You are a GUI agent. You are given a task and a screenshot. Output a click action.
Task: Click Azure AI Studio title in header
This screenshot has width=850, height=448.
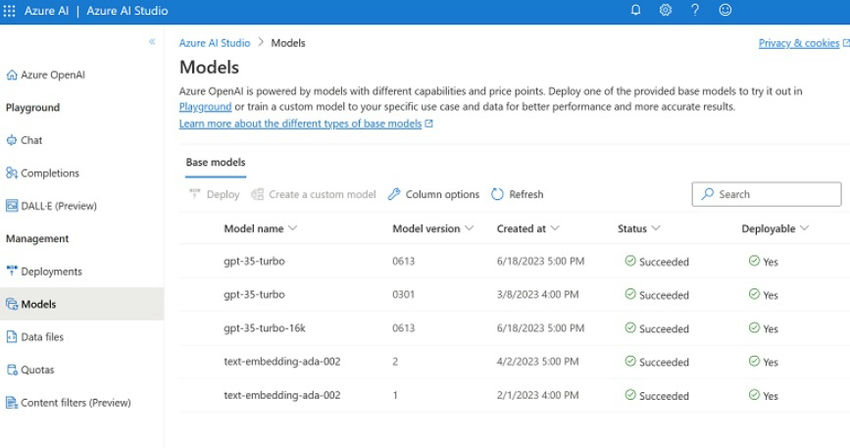tap(127, 11)
